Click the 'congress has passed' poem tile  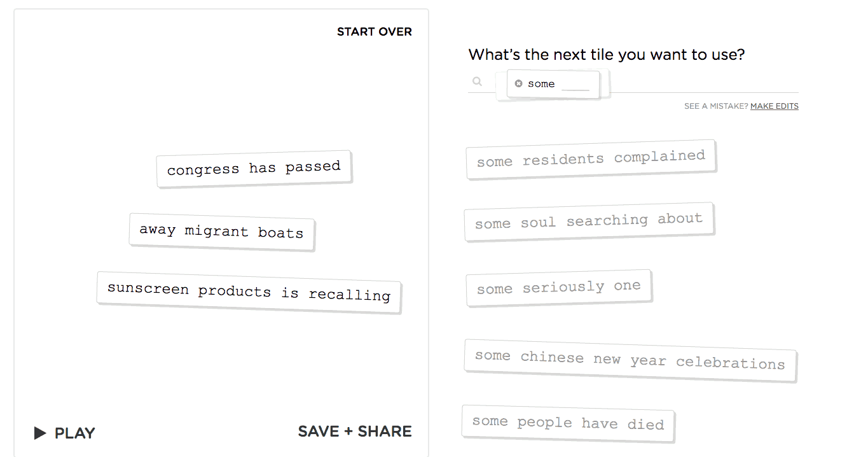pos(254,169)
